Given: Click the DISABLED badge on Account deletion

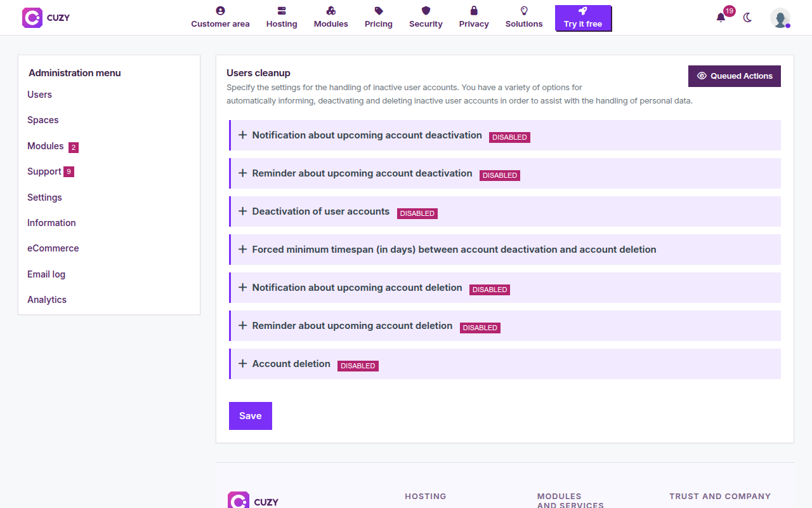Looking at the screenshot, I should click(x=358, y=366).
